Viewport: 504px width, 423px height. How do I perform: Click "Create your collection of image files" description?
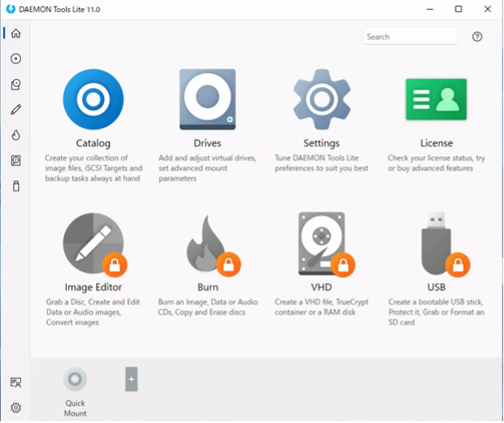93,168
